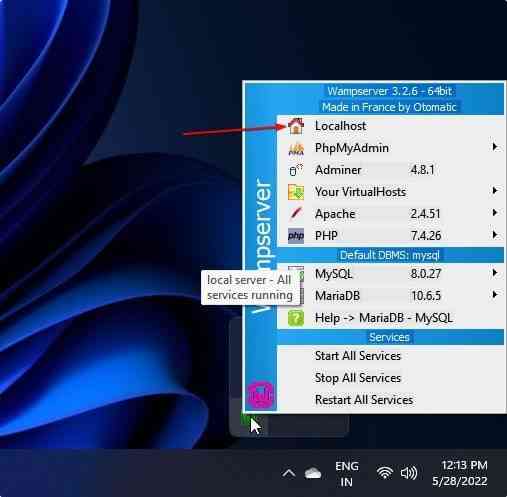
Task: Click the MariaDB version 10.6.5
Action: [x=426, y=296]
